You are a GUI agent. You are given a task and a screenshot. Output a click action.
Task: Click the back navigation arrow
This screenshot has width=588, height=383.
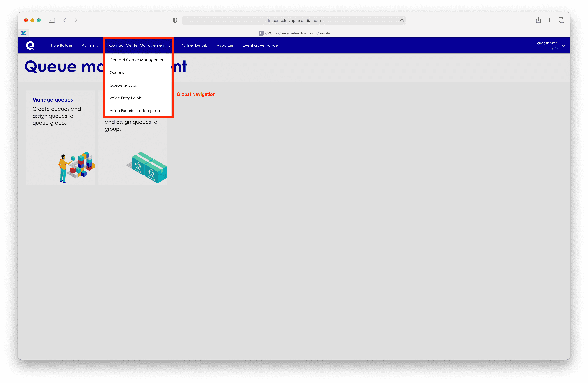click(65, 20)
